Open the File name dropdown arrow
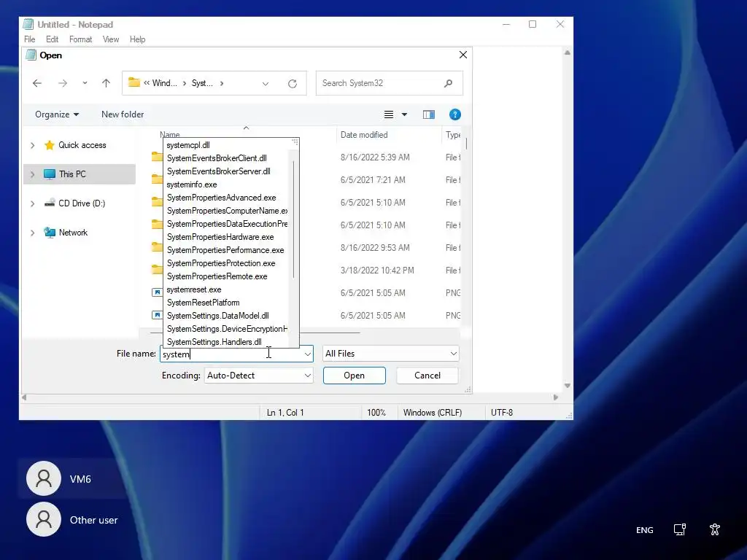Viewport: 747px width, 560px height. (308, 354)
